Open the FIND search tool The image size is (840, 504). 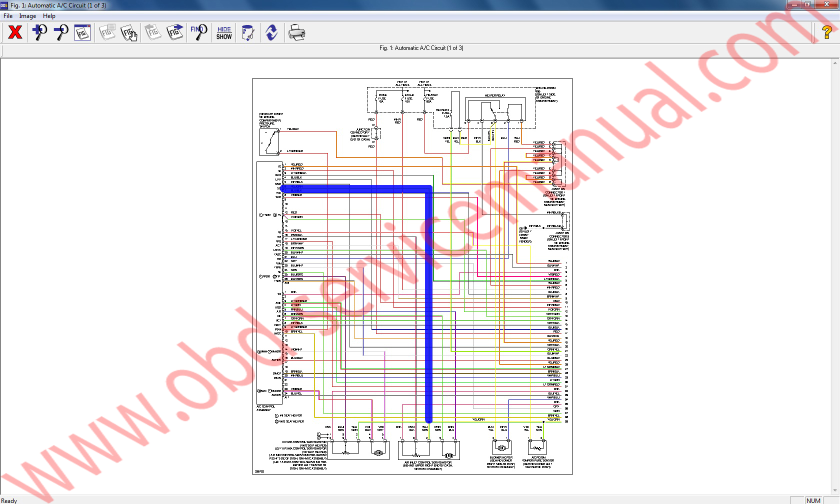click(x=198, y=32)
